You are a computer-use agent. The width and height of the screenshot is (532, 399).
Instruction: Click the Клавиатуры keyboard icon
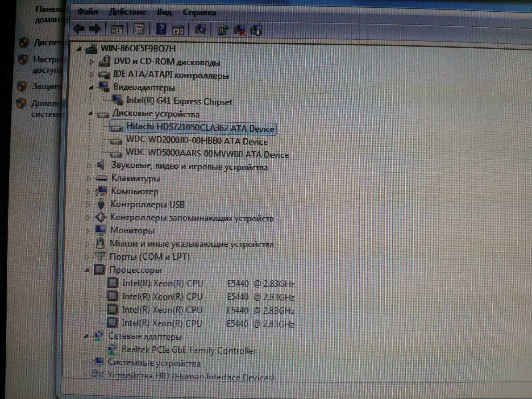[101, 177]
